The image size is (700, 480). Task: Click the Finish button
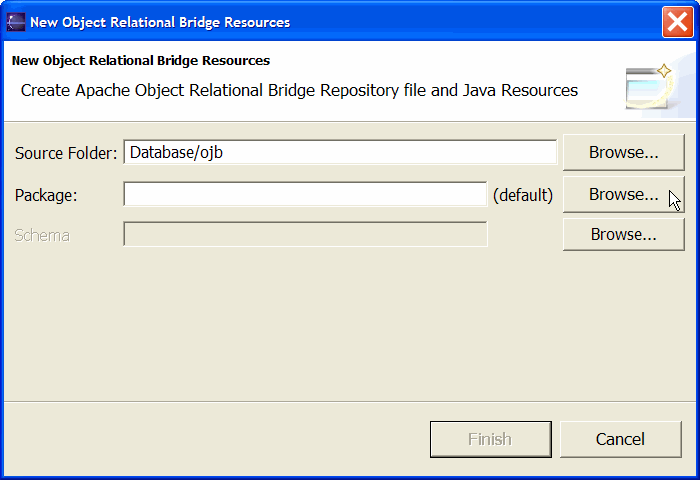point(491,439)
